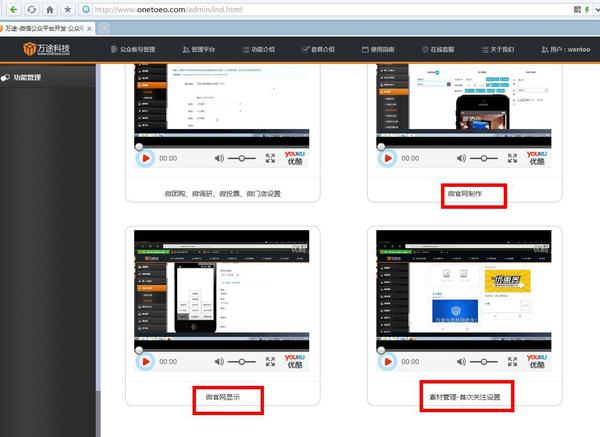Click the 用户: wantoo account link
Screen dimensions: 600x437
click(x=566, y=49)
